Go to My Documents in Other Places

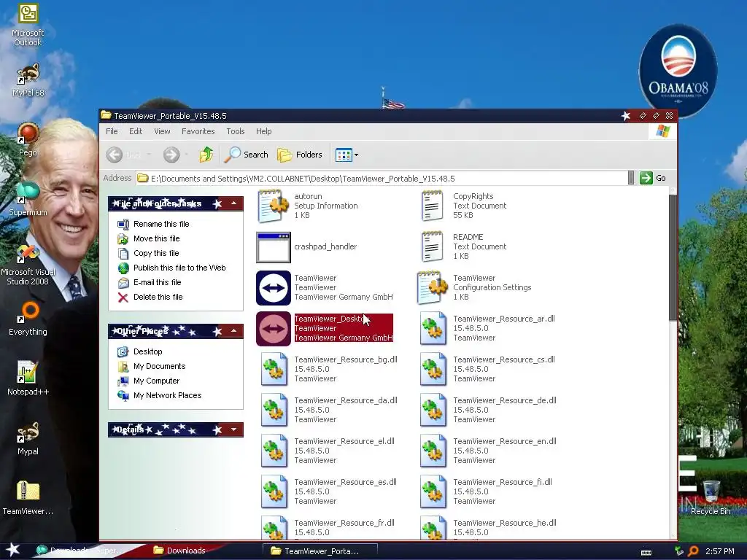159,366
